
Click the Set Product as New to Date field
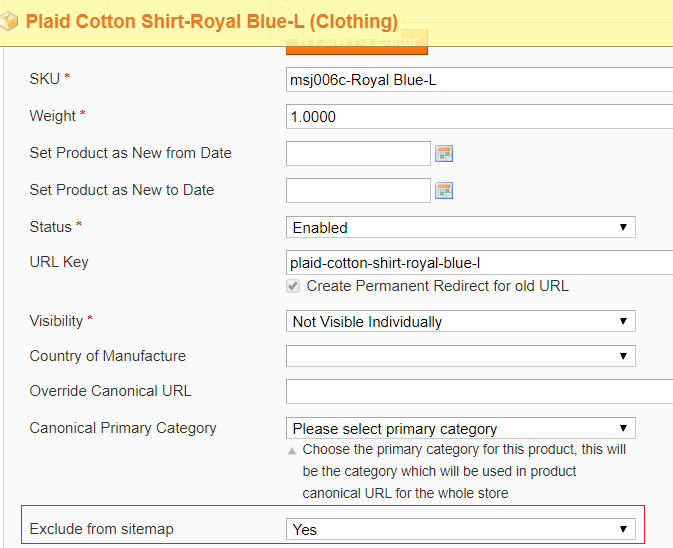click(x=358, y=190)
